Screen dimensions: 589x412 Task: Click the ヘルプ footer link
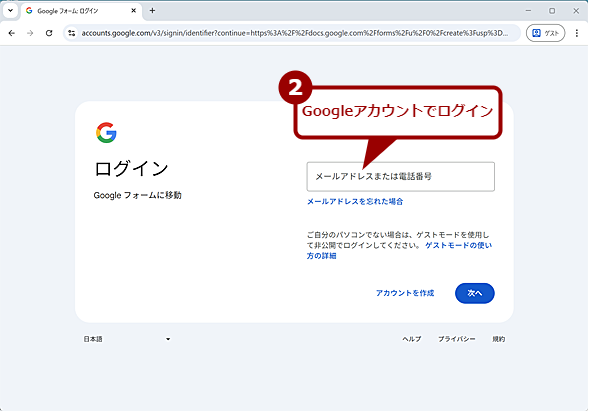412,339
